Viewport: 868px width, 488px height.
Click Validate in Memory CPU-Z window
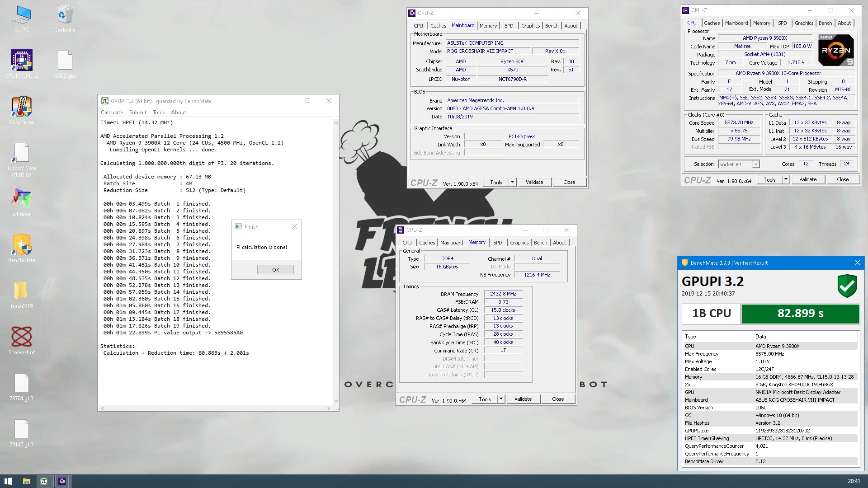[523, 399]
